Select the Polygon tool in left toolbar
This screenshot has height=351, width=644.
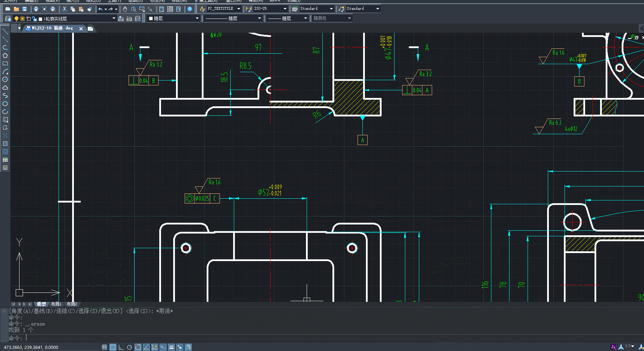pyautogui.click(x=5, y=55)
